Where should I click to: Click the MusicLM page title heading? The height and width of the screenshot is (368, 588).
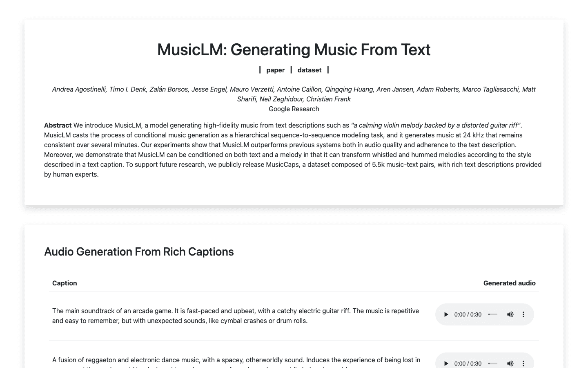pyautogui.click(x=294, y=50)
